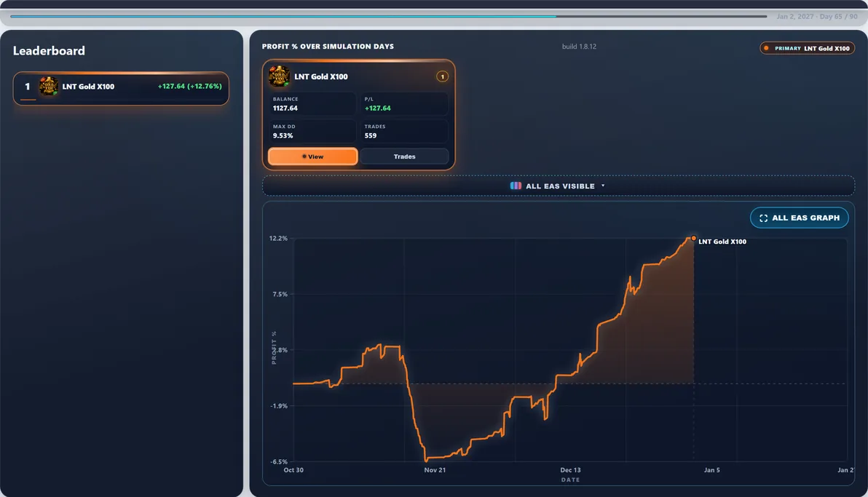The image size is (868, 497).
Task: Click the BALANCE value 1127.64
Action: pyautogui.click(x=285, y=108)
